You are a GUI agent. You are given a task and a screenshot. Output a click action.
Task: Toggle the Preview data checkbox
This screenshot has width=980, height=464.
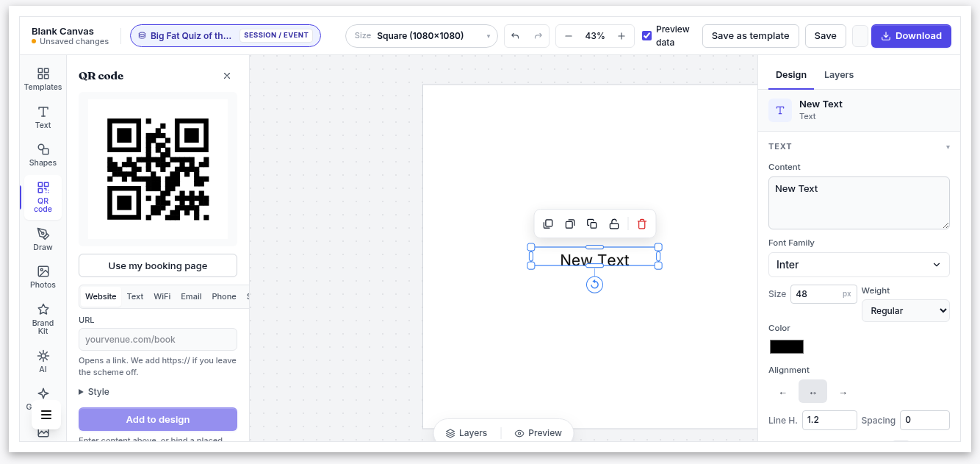(646, 36)
